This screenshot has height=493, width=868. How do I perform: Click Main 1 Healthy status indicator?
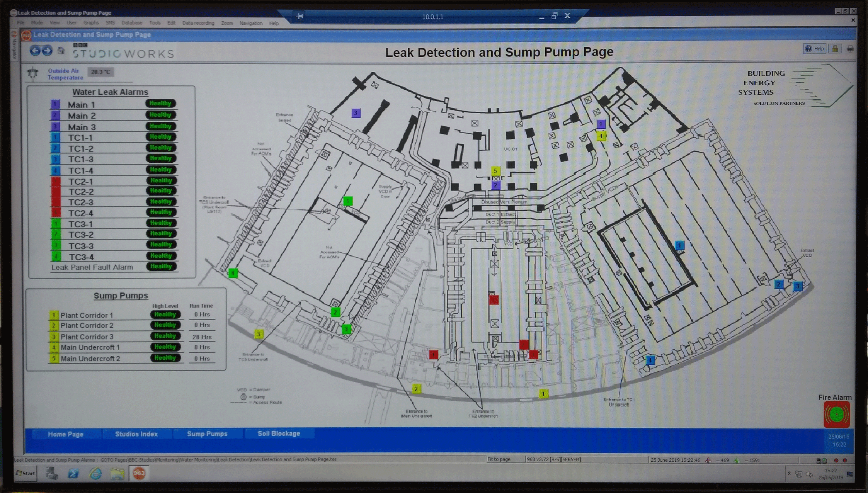(160, 104)
